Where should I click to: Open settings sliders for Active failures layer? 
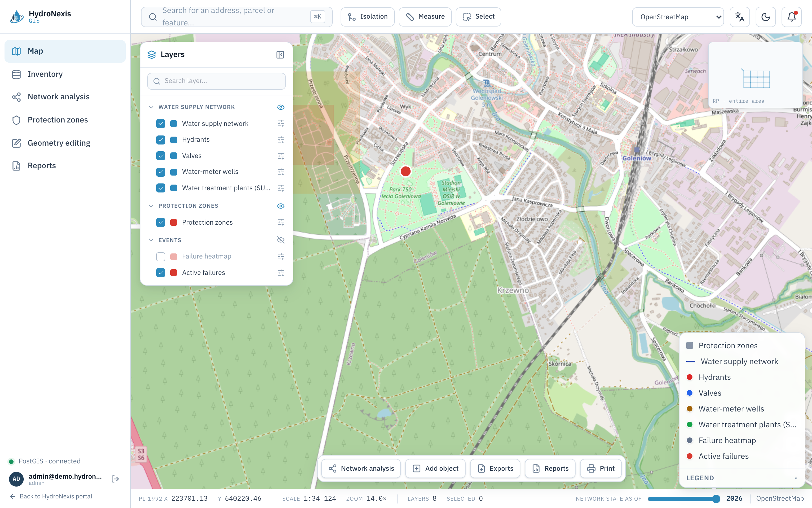click(x=281, y=272)
